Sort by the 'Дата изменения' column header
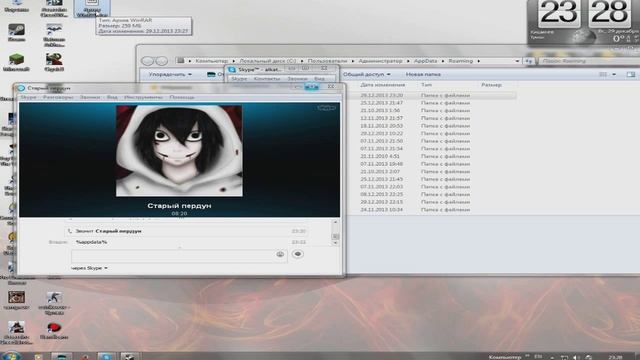Image resolution: width=640 pixels, height=360 pixels. [382, 85]
